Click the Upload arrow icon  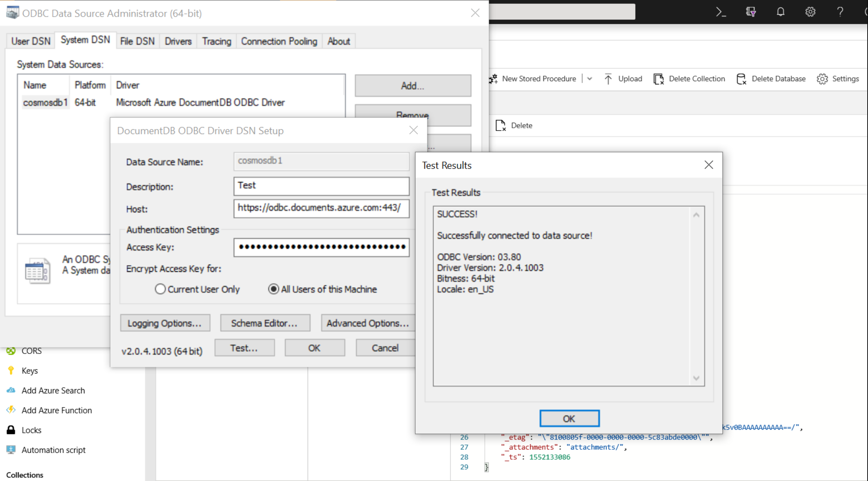click(608, 79)
